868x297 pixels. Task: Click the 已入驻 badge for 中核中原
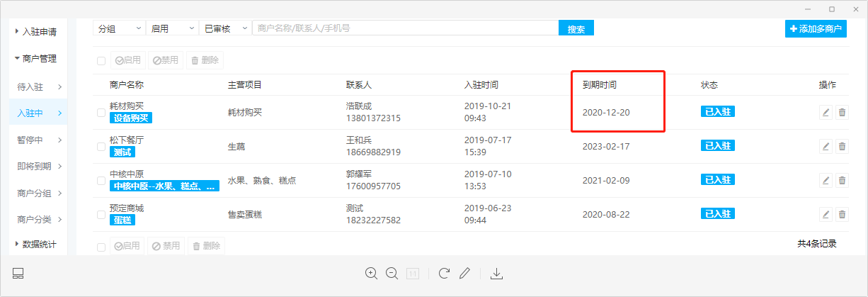point(718,180)
